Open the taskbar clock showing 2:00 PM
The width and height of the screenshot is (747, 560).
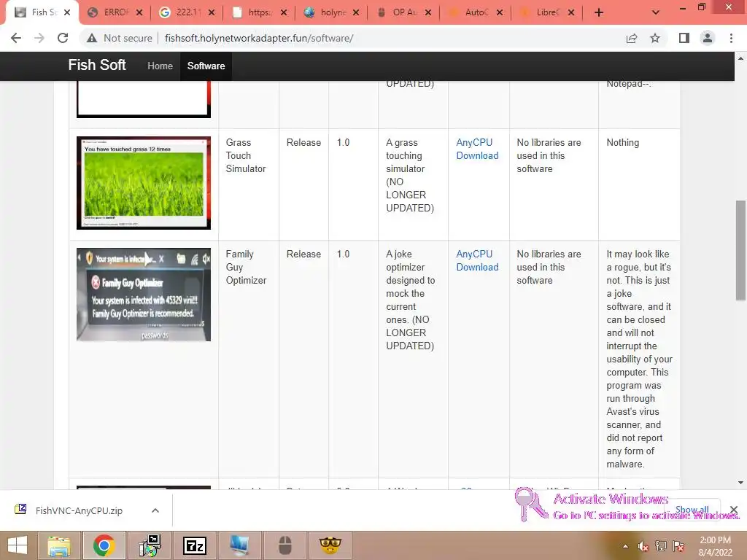point(715,546)
